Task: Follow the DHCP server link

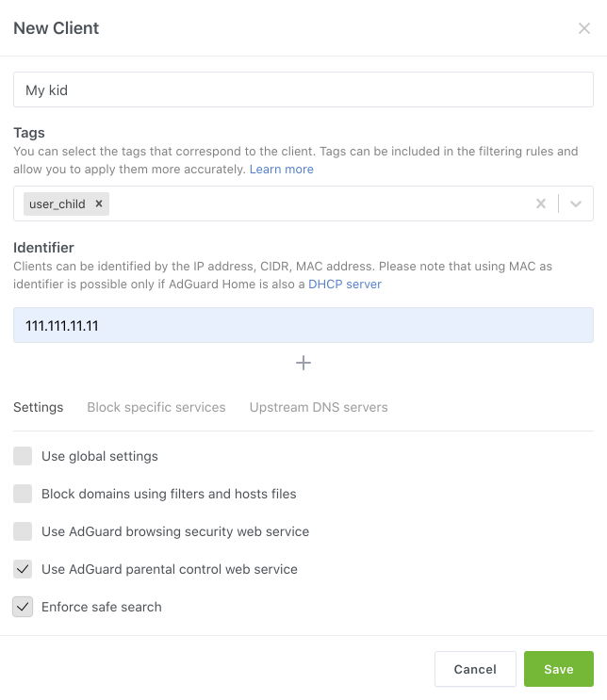Action: pyautogui.click(x=345, y=284)
